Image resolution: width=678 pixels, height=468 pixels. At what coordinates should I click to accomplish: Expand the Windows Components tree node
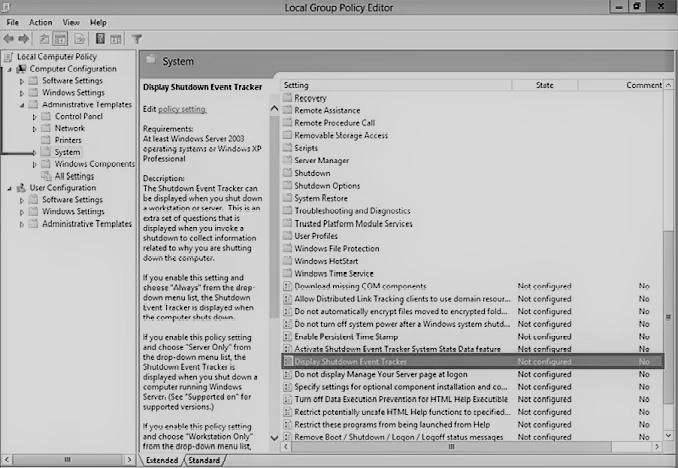click(35, 164)
